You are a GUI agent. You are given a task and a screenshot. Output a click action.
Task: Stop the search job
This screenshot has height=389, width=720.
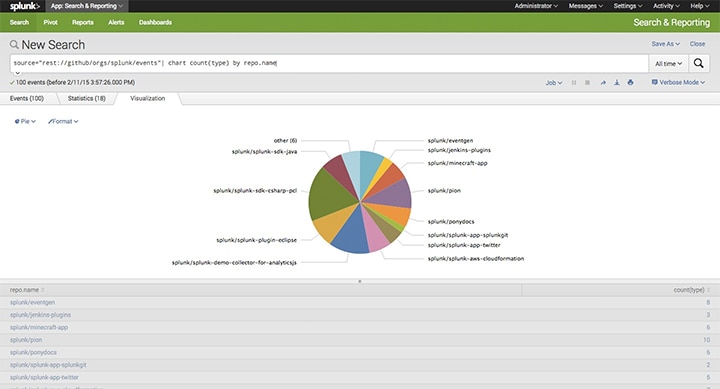point(587,83)
